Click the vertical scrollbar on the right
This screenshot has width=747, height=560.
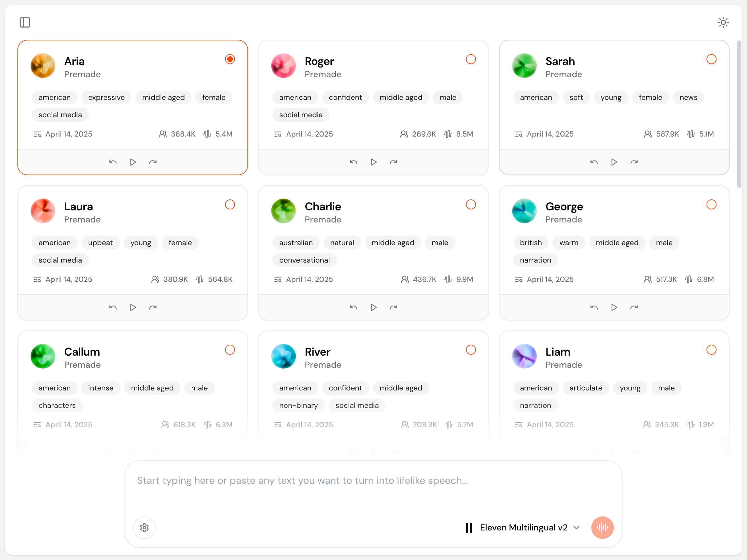tap(739, 114)
